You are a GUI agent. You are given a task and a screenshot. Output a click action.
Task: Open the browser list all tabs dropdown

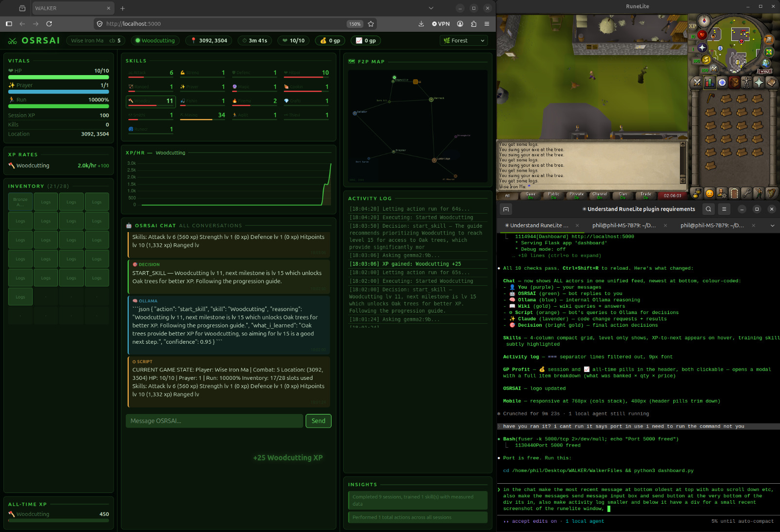tap(431, 8)
